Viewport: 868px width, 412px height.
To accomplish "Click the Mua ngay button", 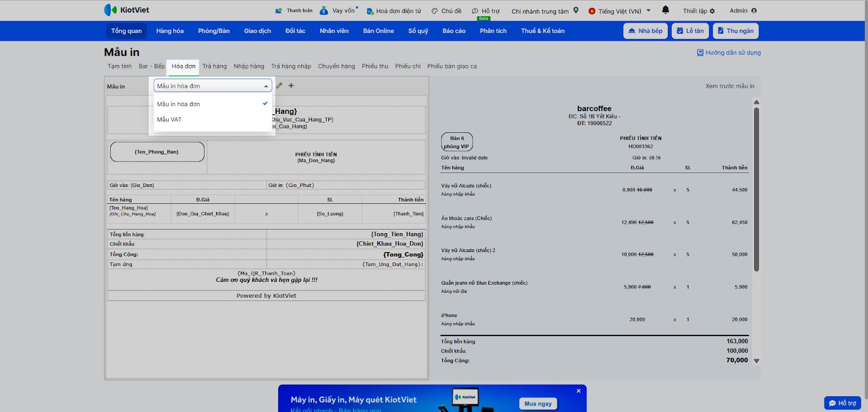I will (x=538, y=404).
